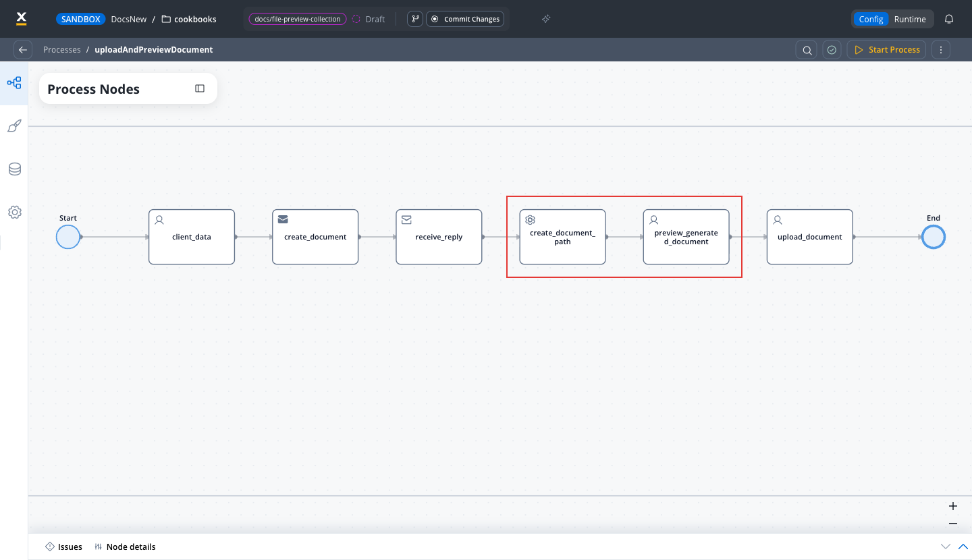Search the process with magnifier icon
The width and height of the screenshot is (972, 560).
807,50
